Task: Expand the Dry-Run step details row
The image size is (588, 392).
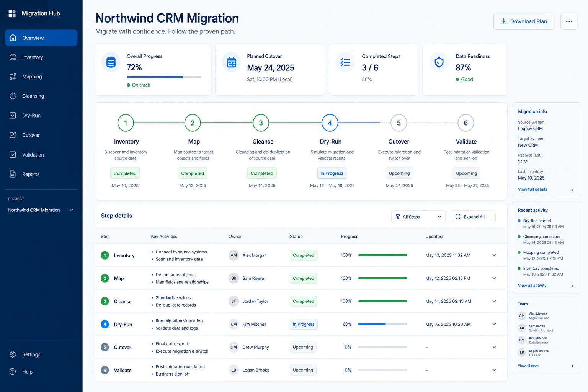Action: [494, 324]
